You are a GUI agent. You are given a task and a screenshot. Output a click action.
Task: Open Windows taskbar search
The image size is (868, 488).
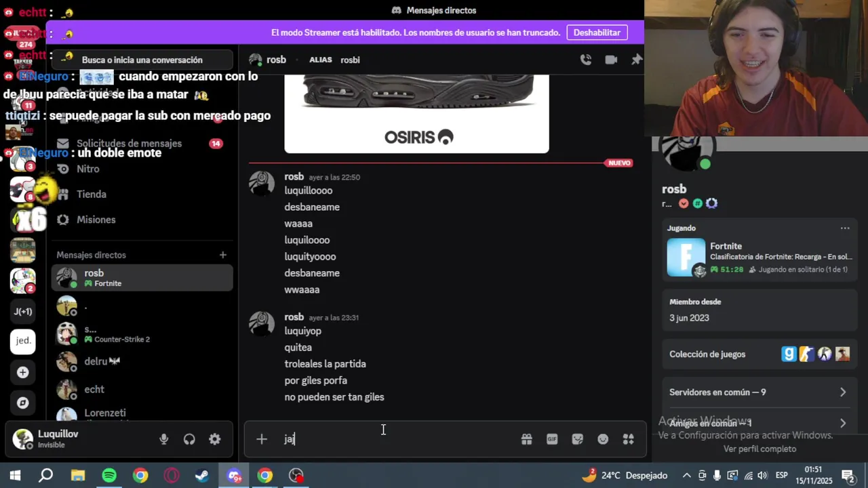[46, 476]
